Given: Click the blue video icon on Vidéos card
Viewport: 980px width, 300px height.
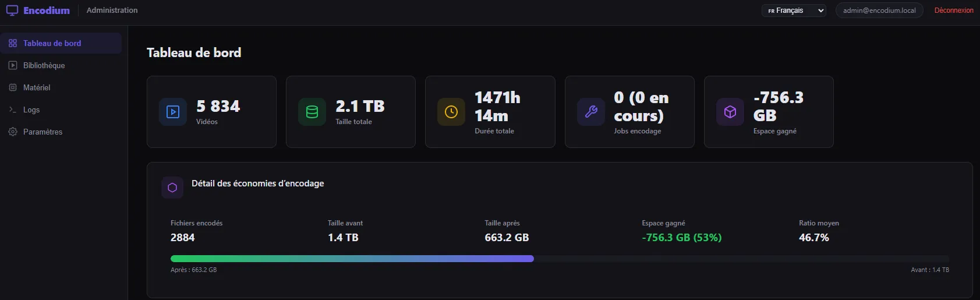Looking at the screenshot, I should click(x=173, y=112).
